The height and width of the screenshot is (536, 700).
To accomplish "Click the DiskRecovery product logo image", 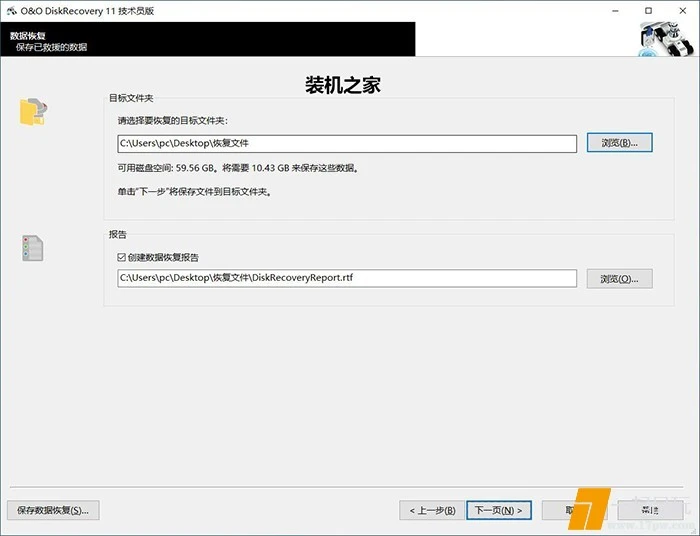I will (x=663, y=40).
